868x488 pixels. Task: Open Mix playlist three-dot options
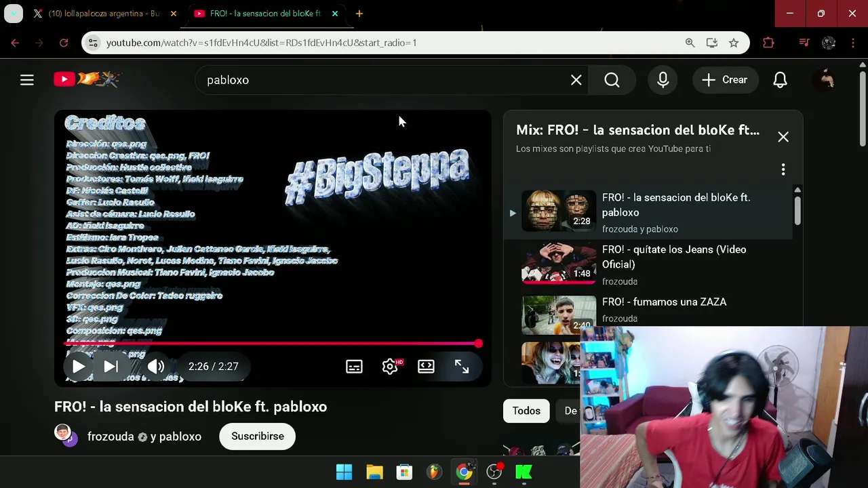click(x=783, y=169)
